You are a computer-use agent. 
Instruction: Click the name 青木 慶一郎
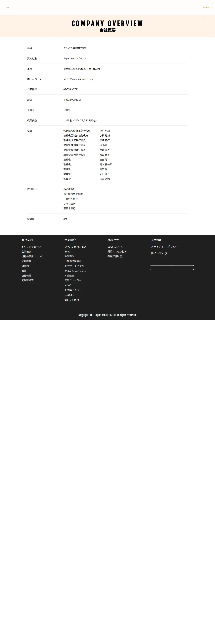tap(106, 165)
